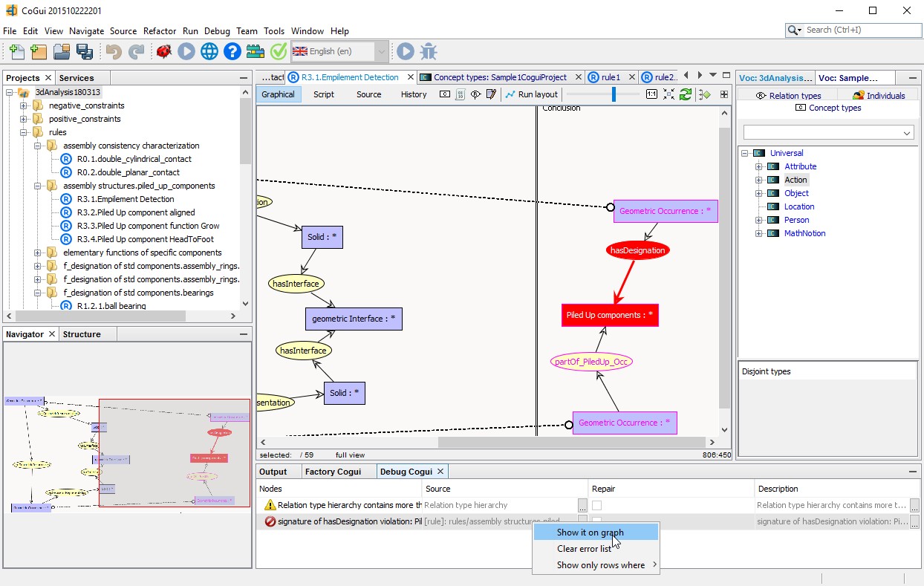Image resolution: width=924 pixels, height=586 pixels.
Task: Adjust the graph zoom slider
Action: click(614, 94)
